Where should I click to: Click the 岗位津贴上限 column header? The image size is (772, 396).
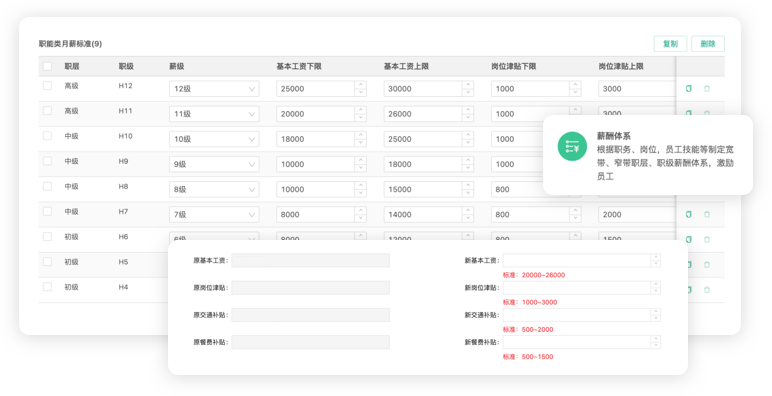click(621, 66)
